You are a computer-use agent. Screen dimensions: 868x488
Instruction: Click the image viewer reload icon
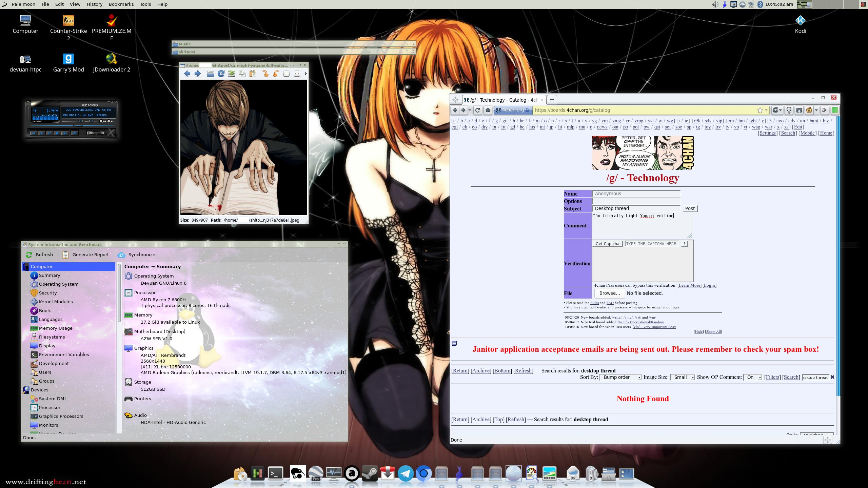[221, 74]
